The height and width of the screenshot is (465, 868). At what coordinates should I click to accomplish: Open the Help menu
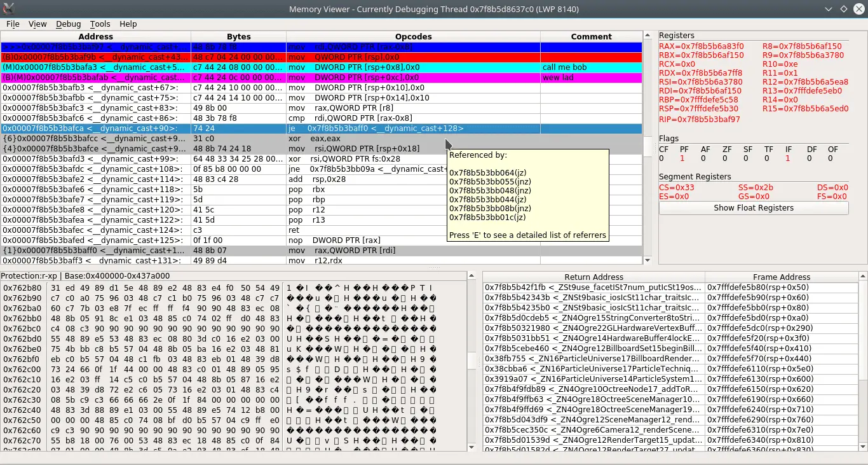128,24
